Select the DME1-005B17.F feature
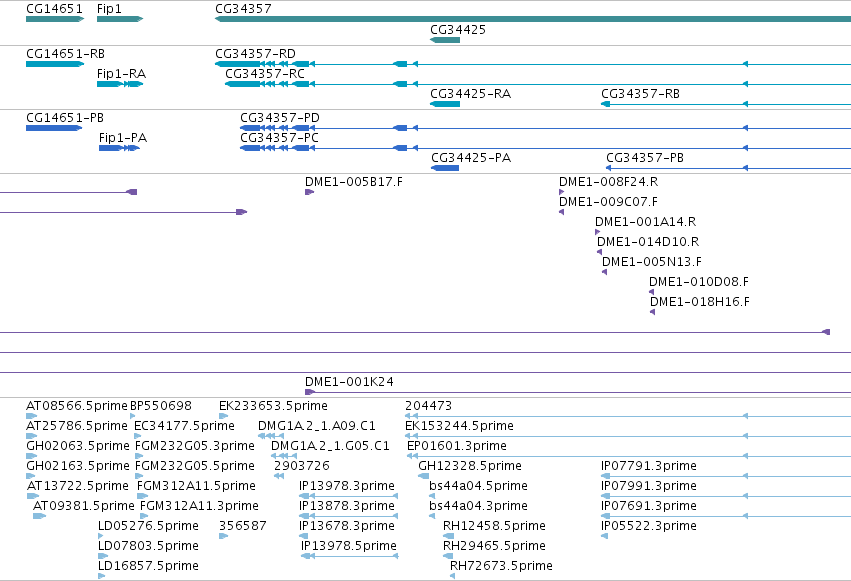The height and width of the screenshot is (581, 851). [309, 192]
